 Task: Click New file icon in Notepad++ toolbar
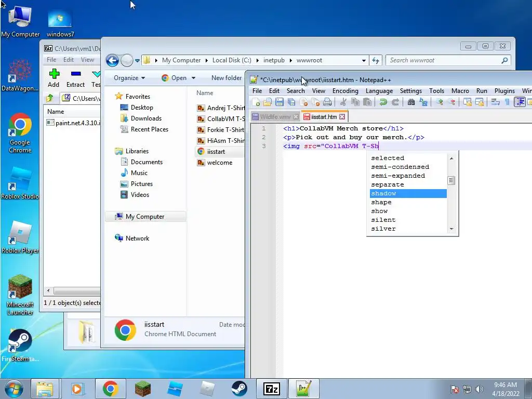256,102
